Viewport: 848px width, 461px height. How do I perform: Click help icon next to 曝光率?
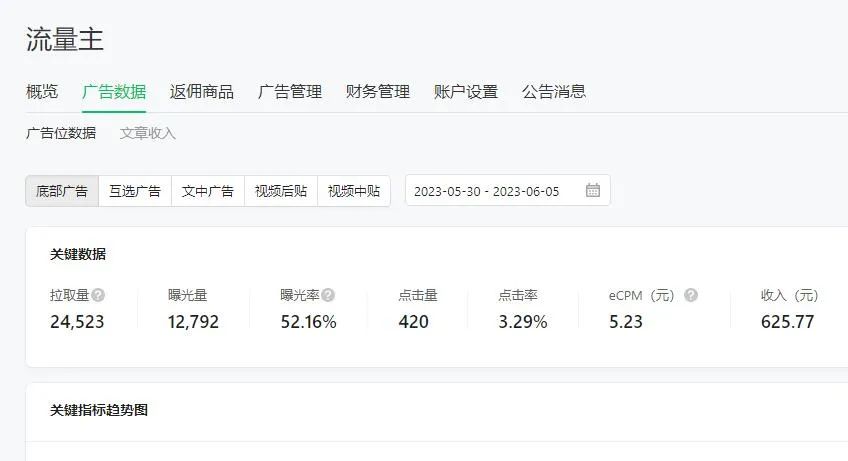click(328, 295)
